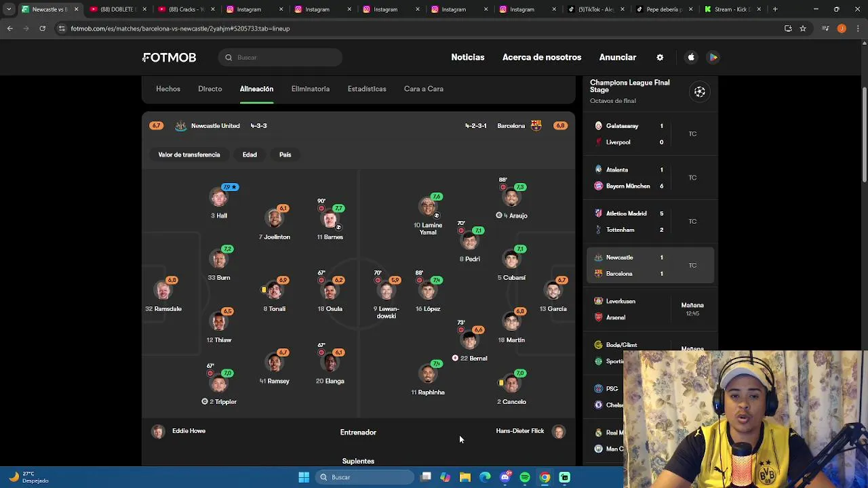Click the Apple App Store icon
This screenshot has height=488, width=868.
click(x=691, y=58)
